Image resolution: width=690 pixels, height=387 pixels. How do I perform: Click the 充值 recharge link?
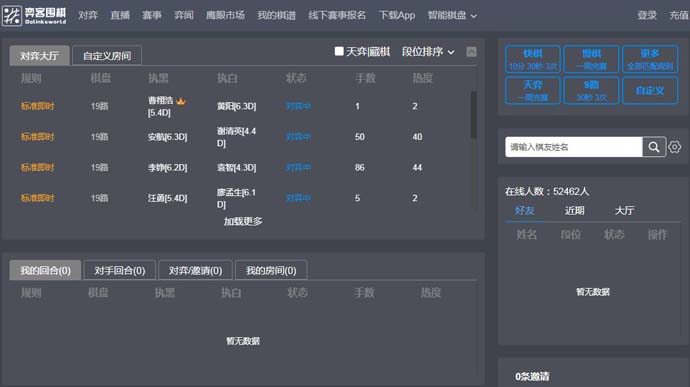click(x=679, y=15)
